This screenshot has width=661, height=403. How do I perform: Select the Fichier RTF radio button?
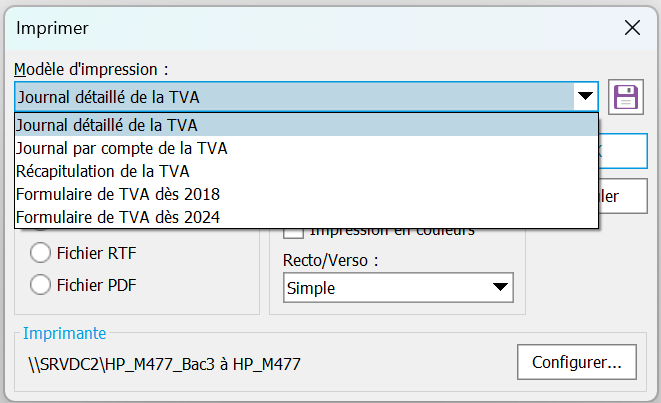pos(42,253)
